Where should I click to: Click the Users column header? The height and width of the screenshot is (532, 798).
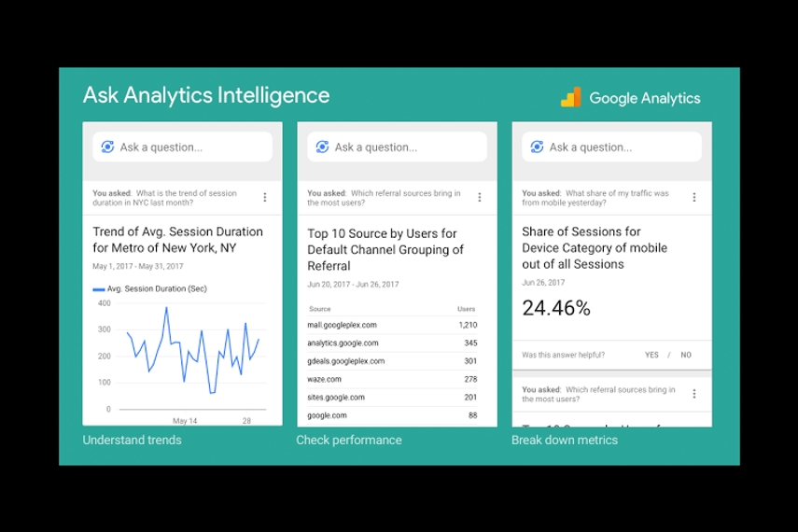(x=466, y=309)
